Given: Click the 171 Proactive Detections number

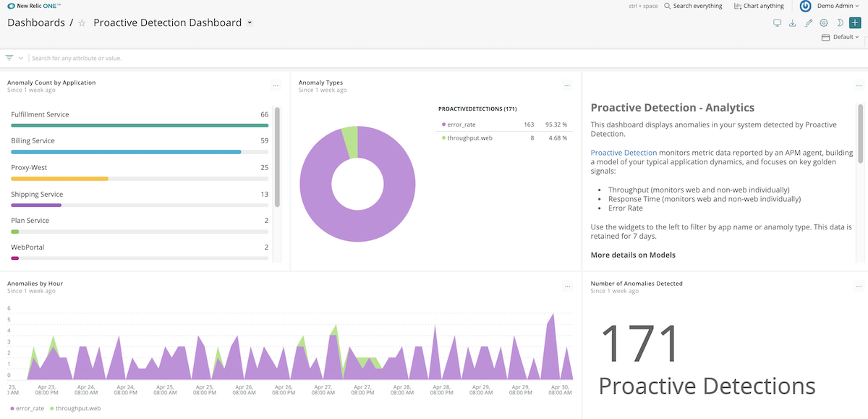Looking at the screenshot, I should coord(641,343).
